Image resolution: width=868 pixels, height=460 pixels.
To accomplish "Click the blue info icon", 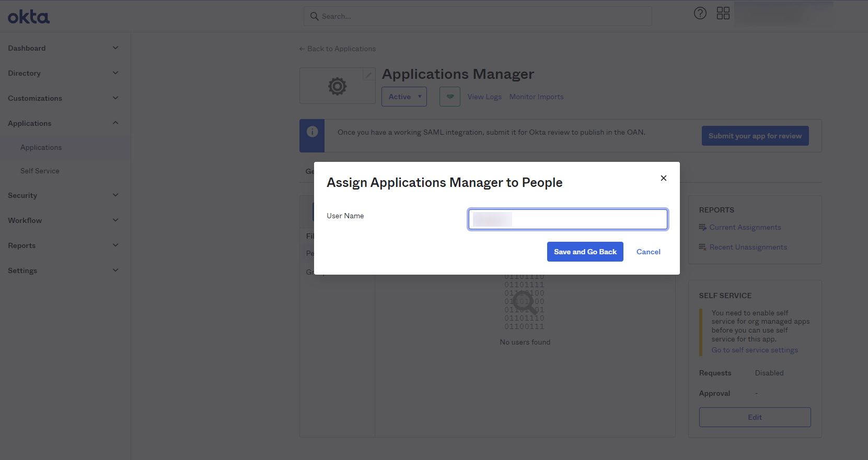I will coord(312,132).
